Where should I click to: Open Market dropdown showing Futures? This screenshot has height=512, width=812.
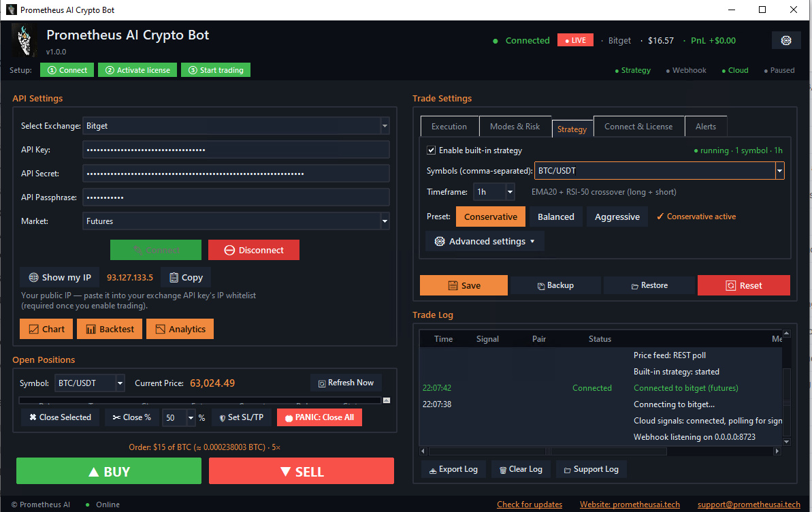click(385, 221)
